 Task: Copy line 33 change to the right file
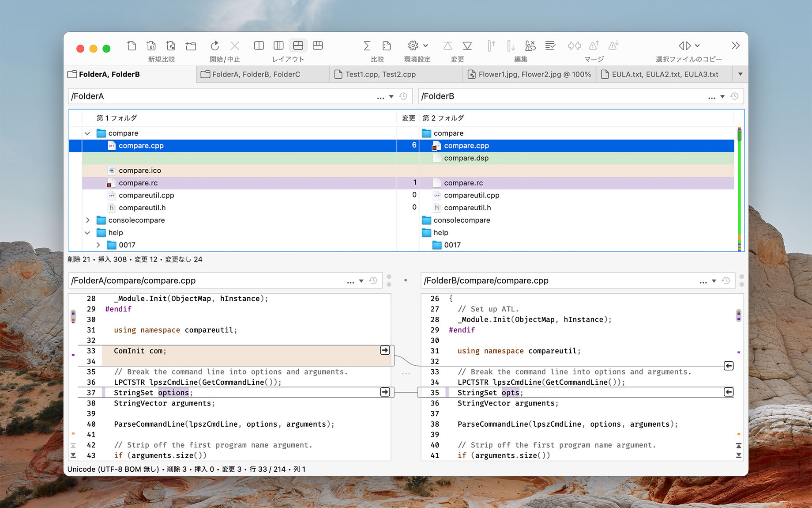(x=384, y=350)
